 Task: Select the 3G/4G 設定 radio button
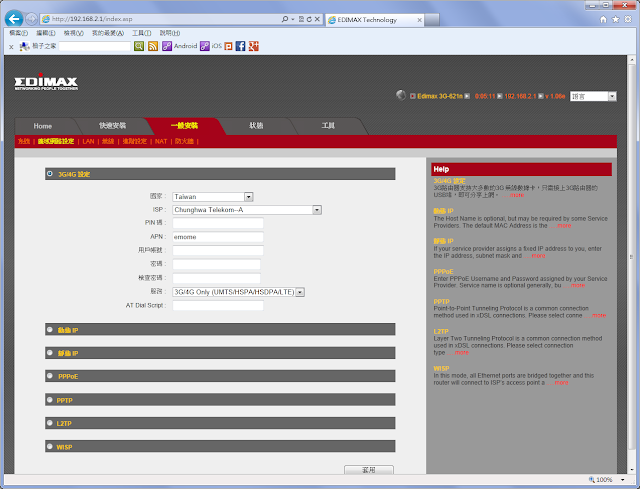(50, 174)
